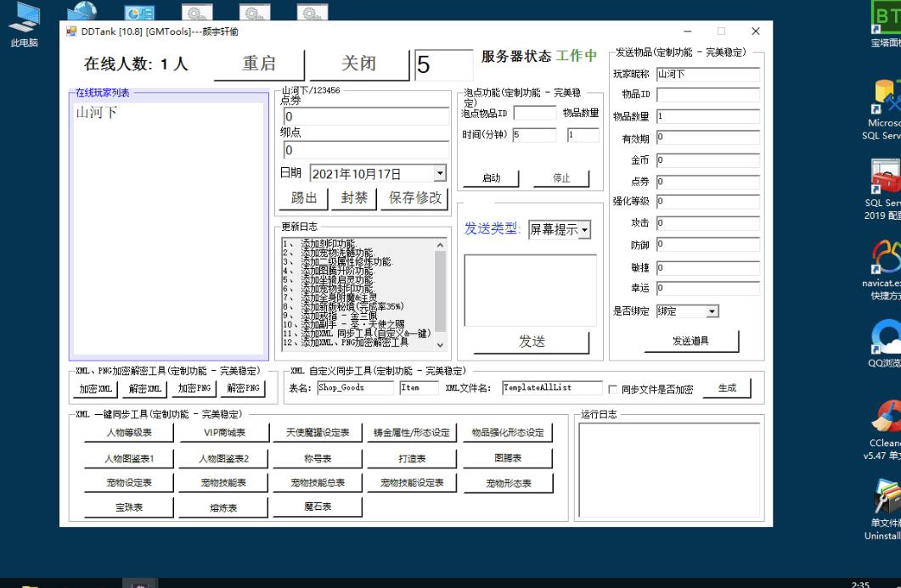Viewport: 901px width, 588px height.
Task: Open the 此电脑 (This PC) desktop icon
Action: [23, 21]
